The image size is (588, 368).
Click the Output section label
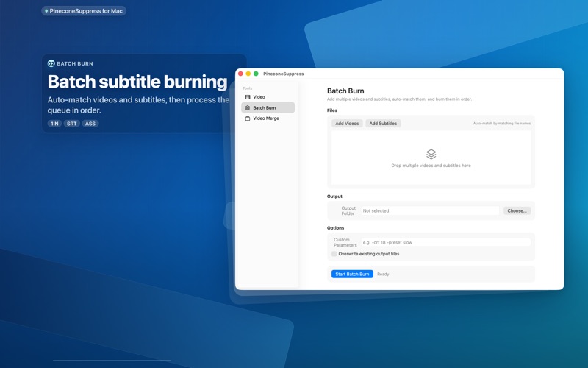(x=334, y=197)
